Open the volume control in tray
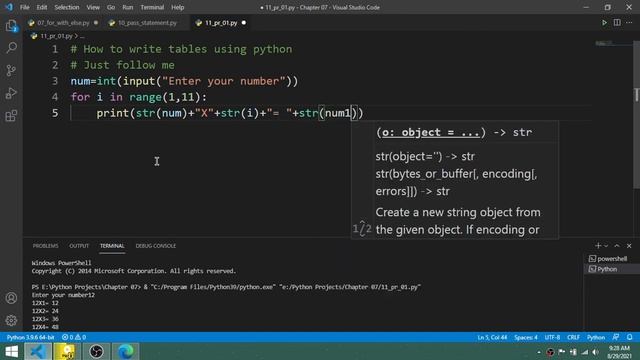640x360 pixels. tap(596, 352)
